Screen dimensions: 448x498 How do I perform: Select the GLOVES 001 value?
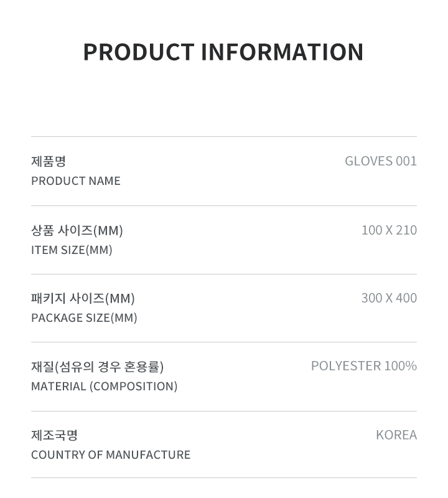tap(381, 161)
